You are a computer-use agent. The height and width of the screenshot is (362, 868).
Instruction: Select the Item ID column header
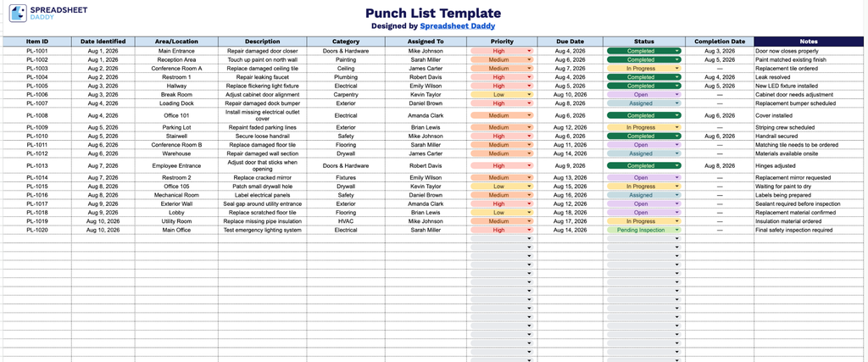click(x=37, y=42)
